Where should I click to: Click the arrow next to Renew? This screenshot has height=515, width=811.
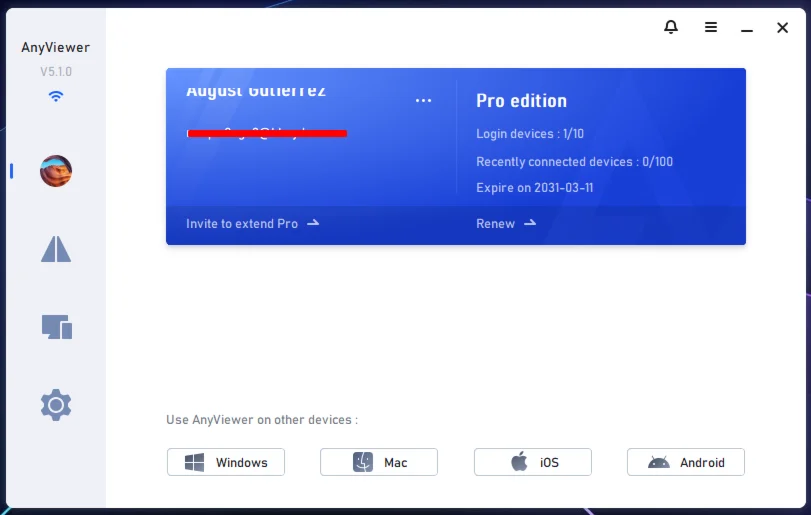pyautogui.click(x=530, y=223)
